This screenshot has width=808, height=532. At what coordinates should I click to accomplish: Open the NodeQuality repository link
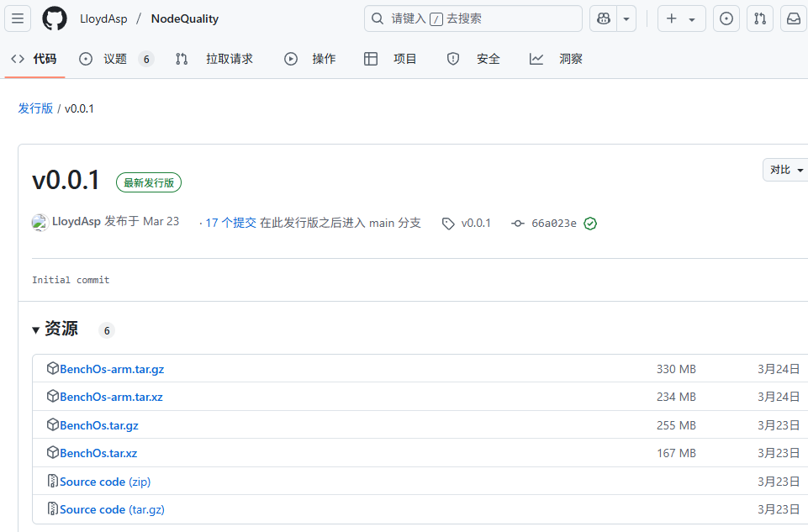(x=184, y=18)
